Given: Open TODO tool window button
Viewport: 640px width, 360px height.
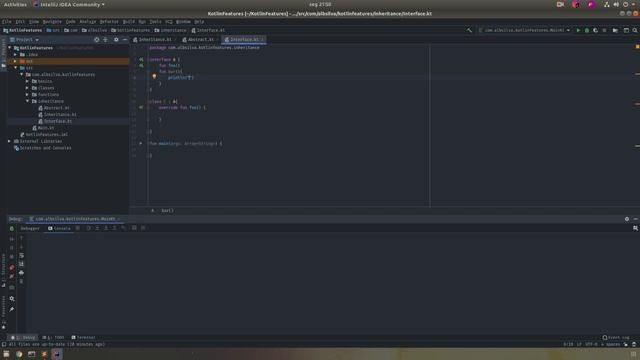Looking at the screenshot, I should click(x=54, y=338).
